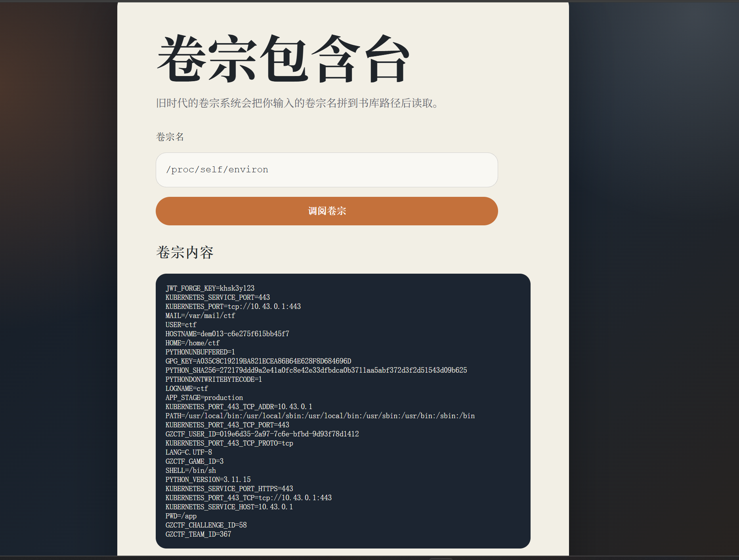The image size is (739, 560).
Task: Click the HOSTNAME=dem013 line
Action: click(227, 334)
